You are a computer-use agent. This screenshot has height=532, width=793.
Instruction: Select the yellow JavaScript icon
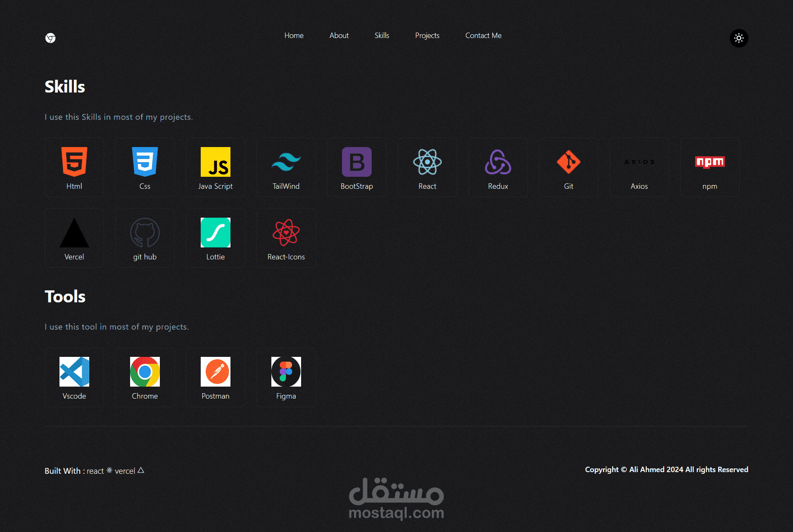point(216,161)
